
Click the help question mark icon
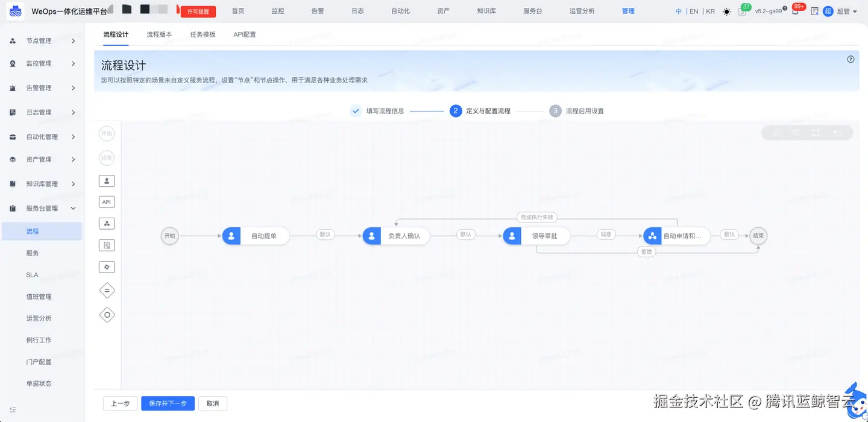pos(851,59)
